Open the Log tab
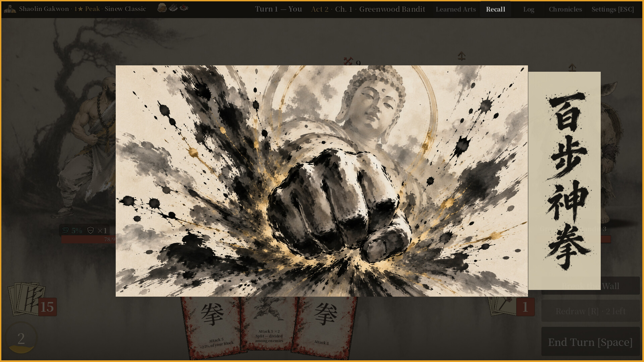The width and height of the screenshot is (644, 362). tap(529, 9)
